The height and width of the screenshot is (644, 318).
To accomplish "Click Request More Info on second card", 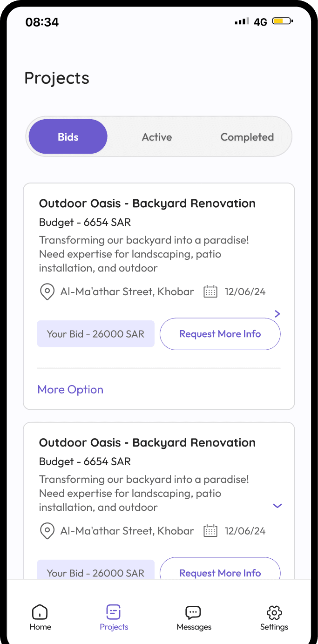I will (x=220, y=572).
